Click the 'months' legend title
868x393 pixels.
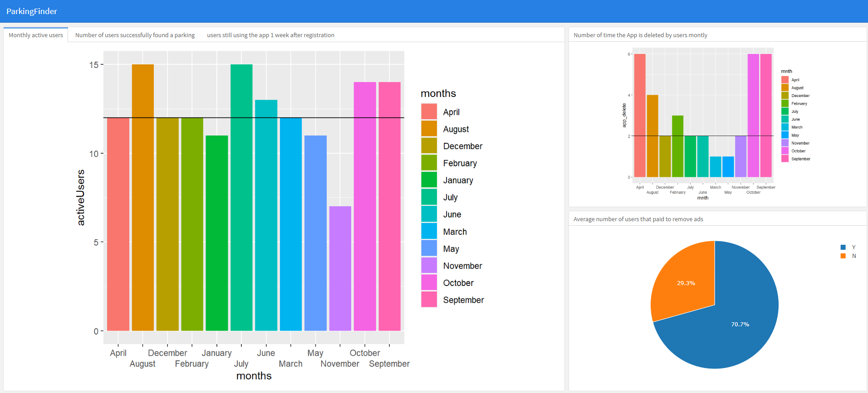438,93
